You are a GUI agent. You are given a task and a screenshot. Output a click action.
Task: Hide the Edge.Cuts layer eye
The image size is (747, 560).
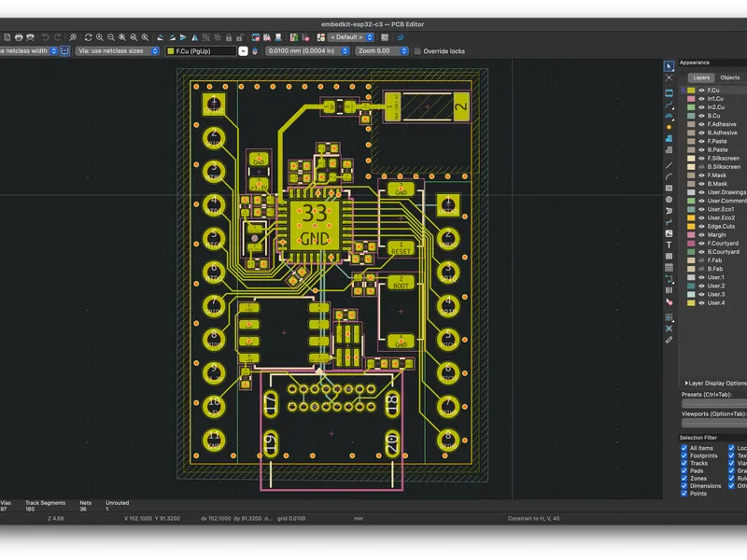click(701, 226)
